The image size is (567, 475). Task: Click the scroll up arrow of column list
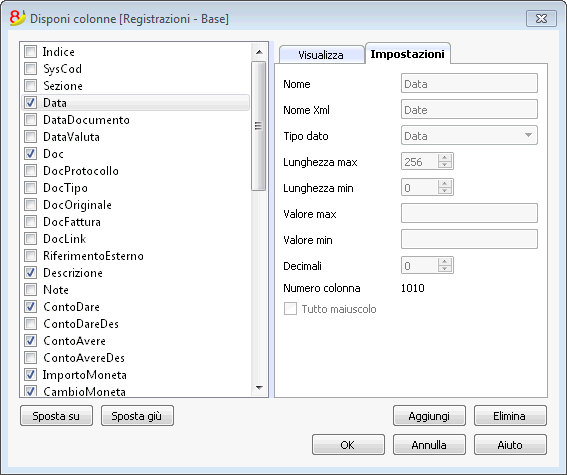[x=259, y=52]
